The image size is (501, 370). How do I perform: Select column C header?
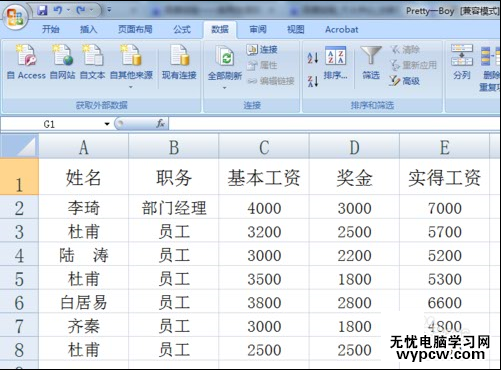point(264,147)
